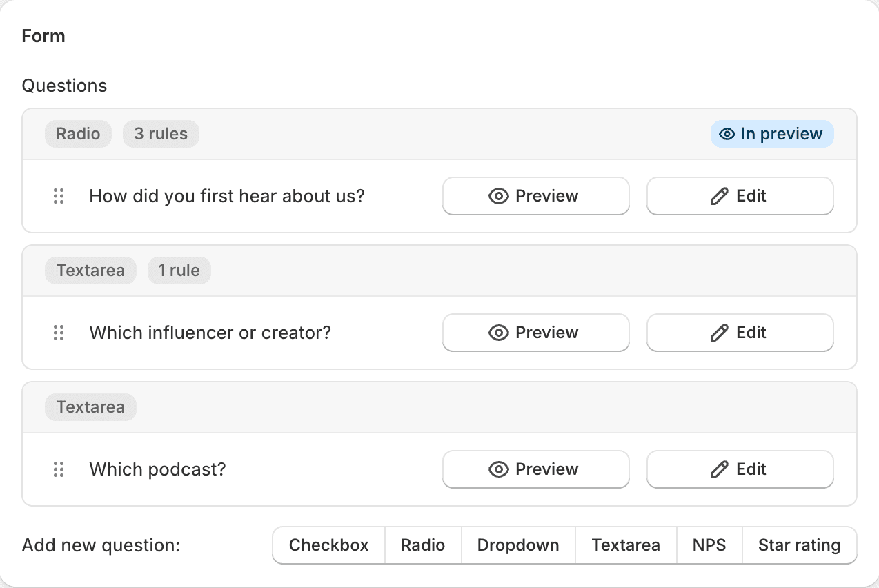Grab the drag handle beside "Which influencer or creator?"

pos(59,333)
